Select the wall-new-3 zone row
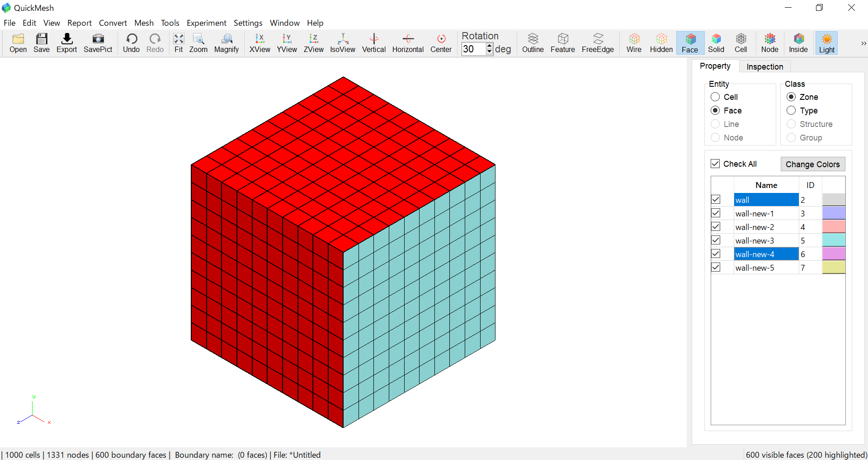This screenshot has width=868, height=460. [x=766, y=240]
